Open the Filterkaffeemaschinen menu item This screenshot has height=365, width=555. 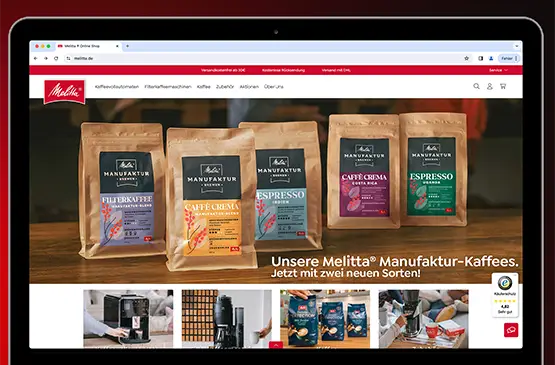click(x=168, y=86)
